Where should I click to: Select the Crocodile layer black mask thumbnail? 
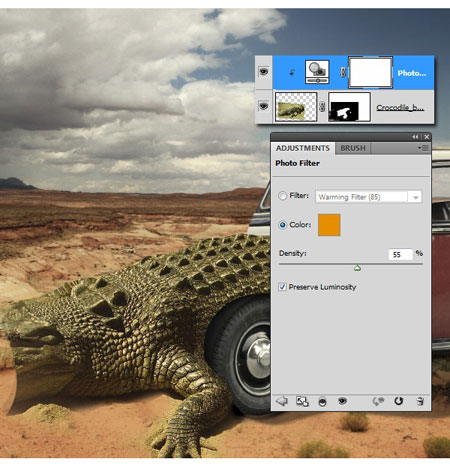click(349, 107)
